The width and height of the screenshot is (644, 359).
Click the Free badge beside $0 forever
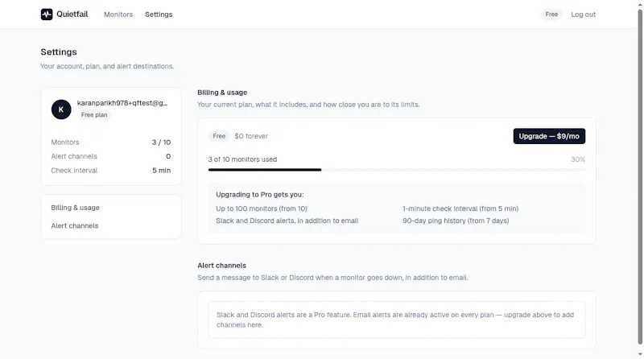click(219, 136)
